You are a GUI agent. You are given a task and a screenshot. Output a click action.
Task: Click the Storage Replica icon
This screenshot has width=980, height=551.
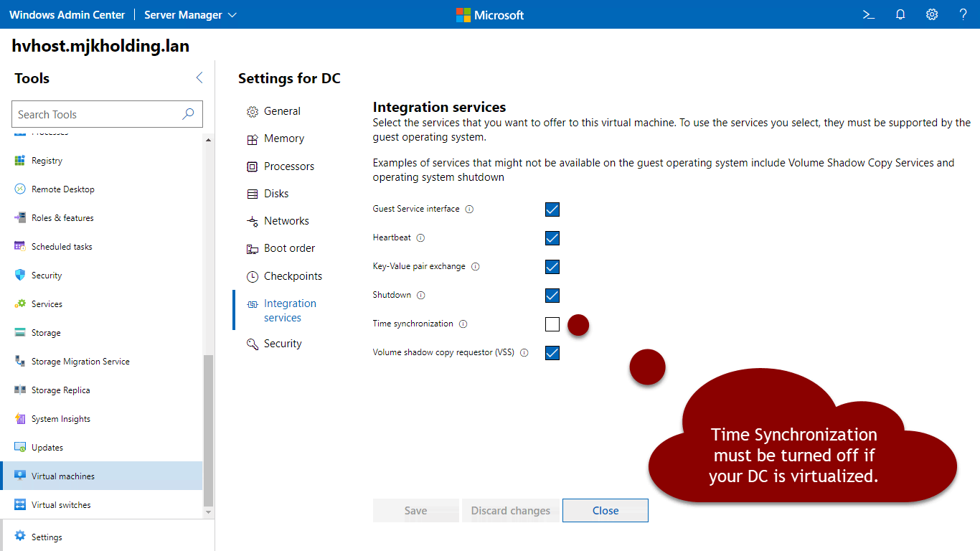point(20,390)
